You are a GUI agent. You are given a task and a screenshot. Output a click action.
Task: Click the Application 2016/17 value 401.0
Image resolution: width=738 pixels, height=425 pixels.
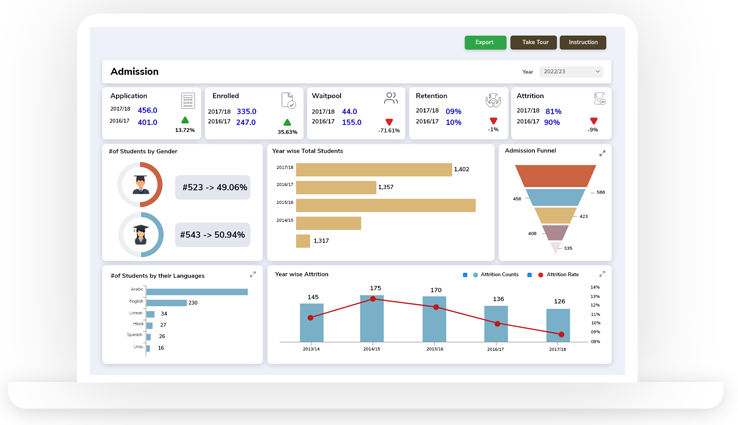[x=147, y=122]
